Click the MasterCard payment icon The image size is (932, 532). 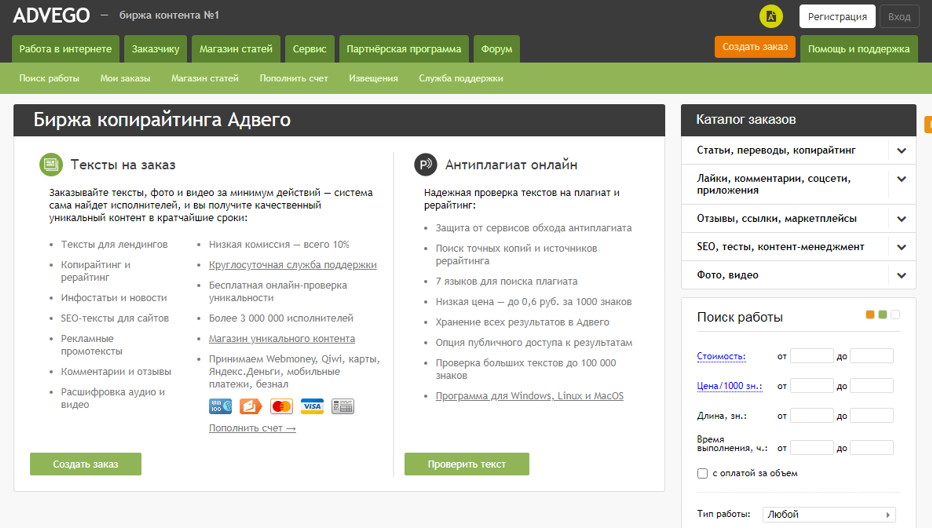tap(281, 407)
